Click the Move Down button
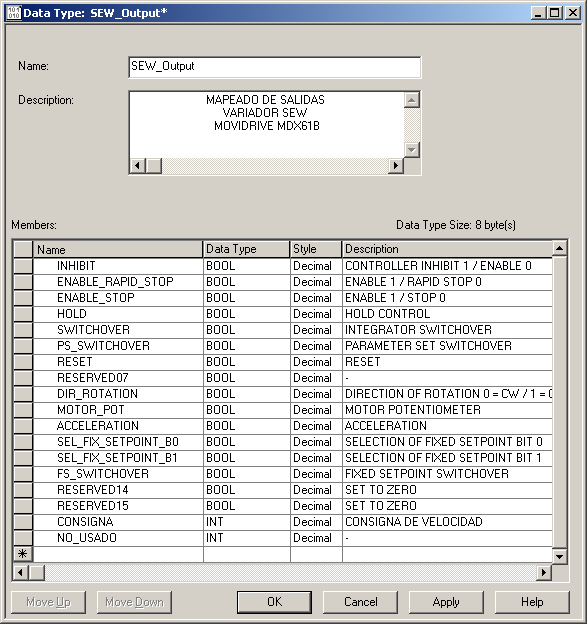 [135, 602]
